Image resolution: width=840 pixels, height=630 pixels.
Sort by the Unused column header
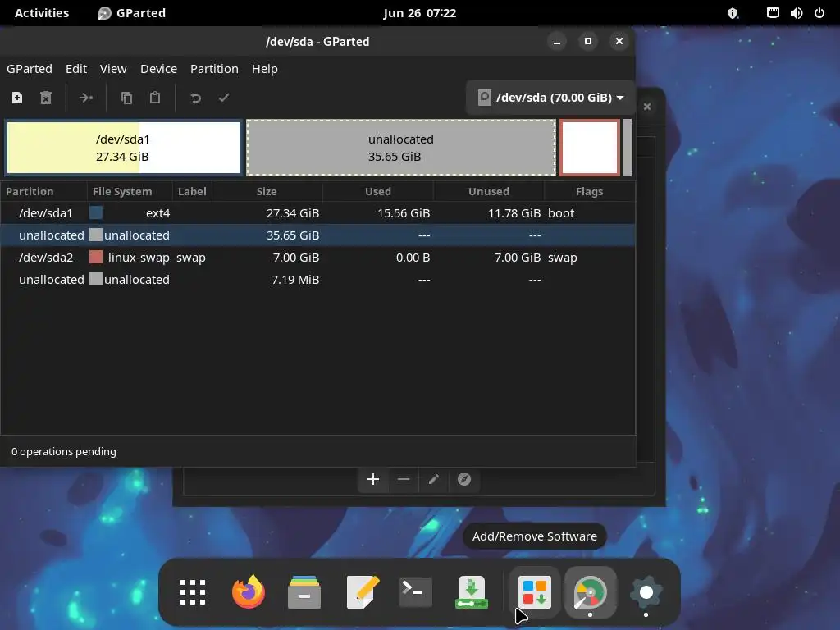(x=489, y=191)
